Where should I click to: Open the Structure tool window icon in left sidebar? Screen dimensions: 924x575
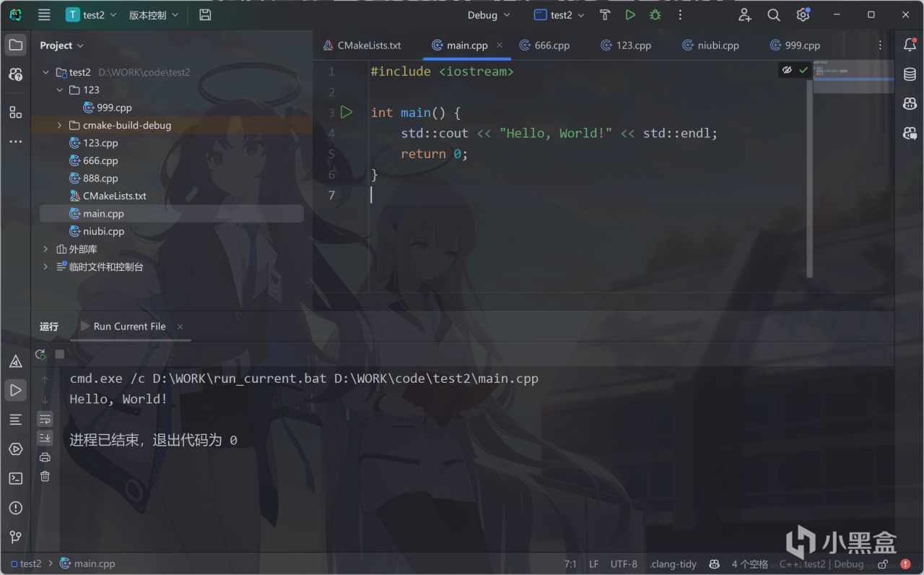15,112
